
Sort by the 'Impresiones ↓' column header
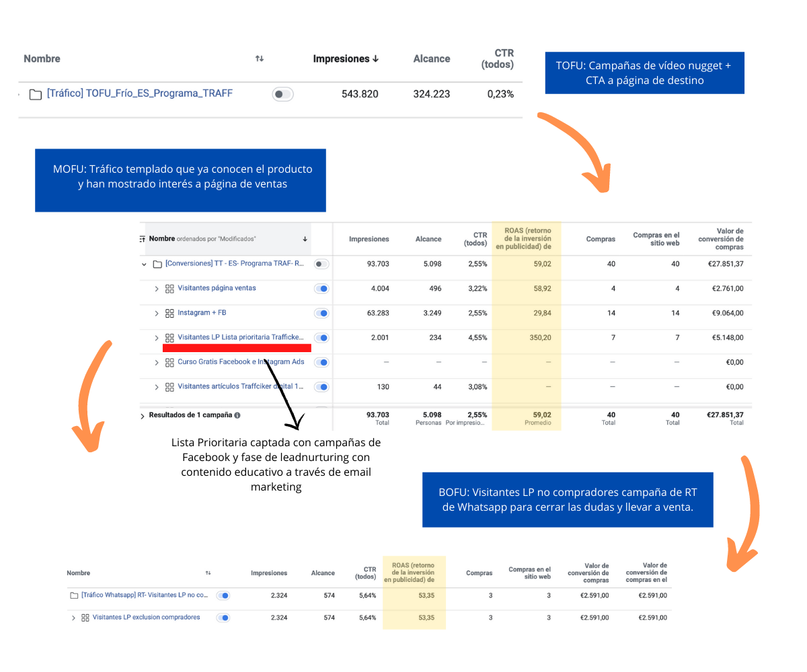tap(346, 59)
